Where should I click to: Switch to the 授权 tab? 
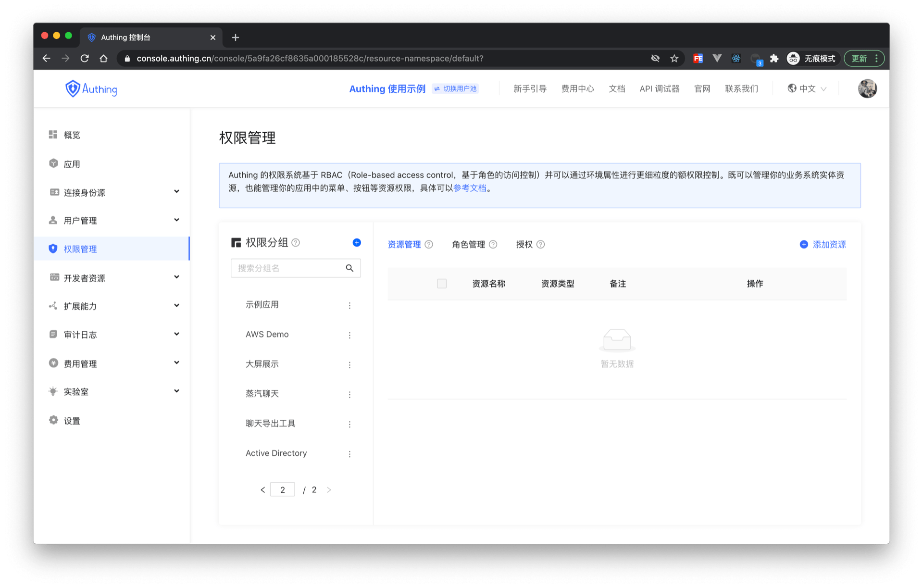click(x=524, y=245)
